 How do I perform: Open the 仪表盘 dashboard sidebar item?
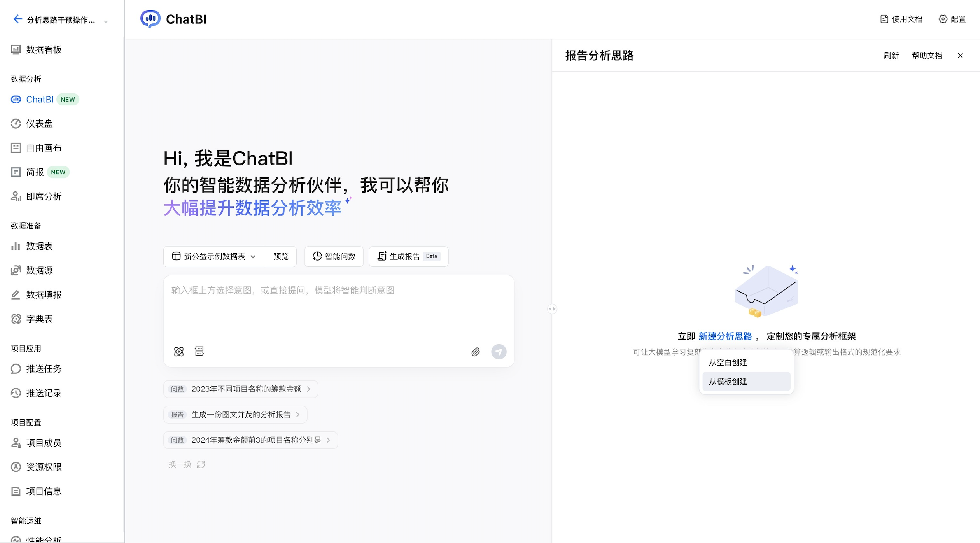(39, 124)
